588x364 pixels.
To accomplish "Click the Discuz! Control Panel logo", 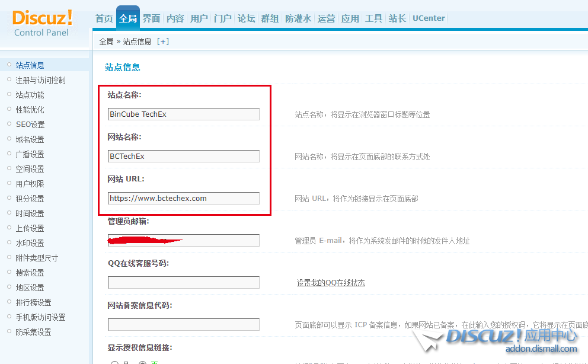I will [x=42, y=23].
